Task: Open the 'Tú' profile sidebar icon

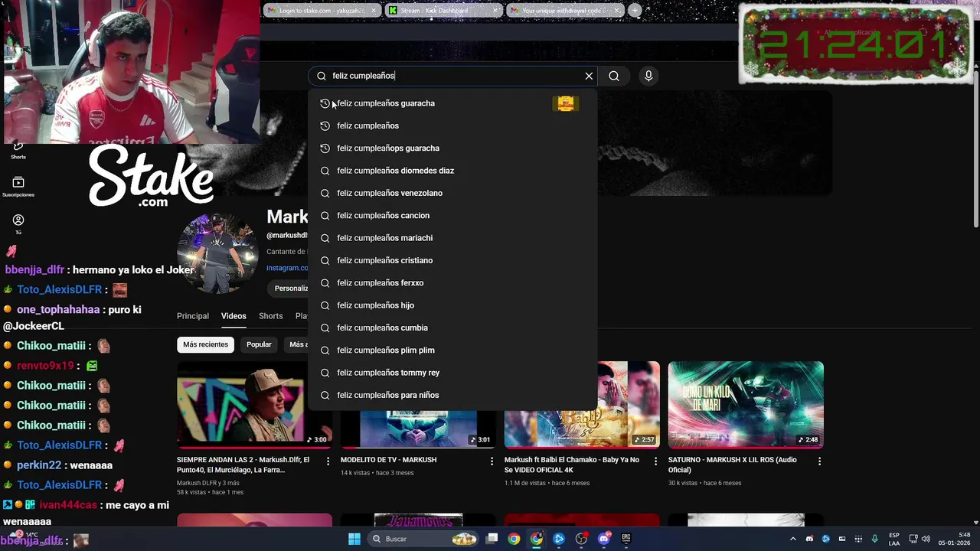Action: coord(18,224)
